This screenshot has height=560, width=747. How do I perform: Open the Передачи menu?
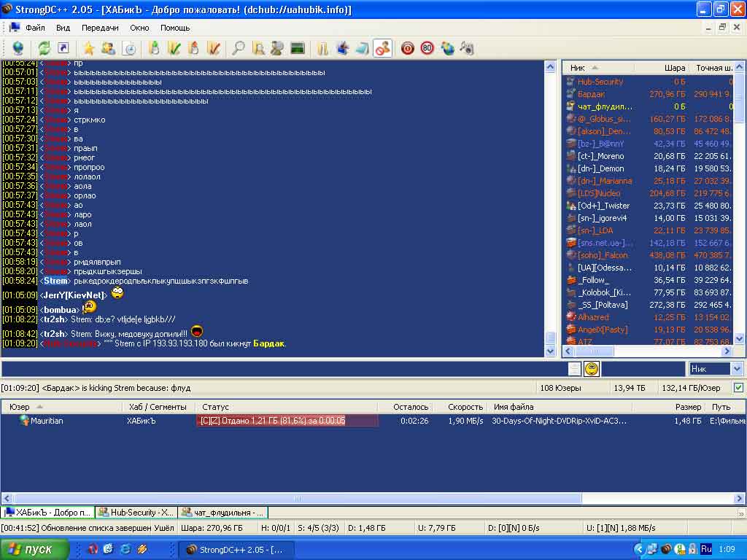[100, 28]
